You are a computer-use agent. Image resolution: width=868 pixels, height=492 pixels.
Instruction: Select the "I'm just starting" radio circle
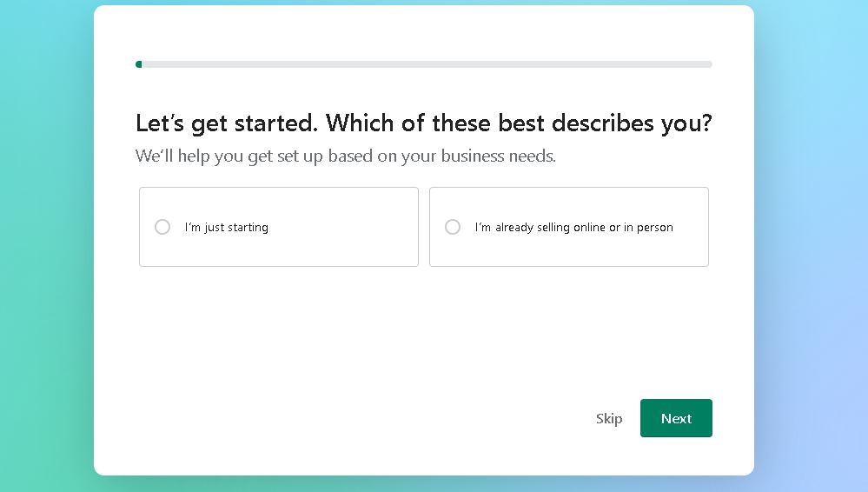coord(162,227)
